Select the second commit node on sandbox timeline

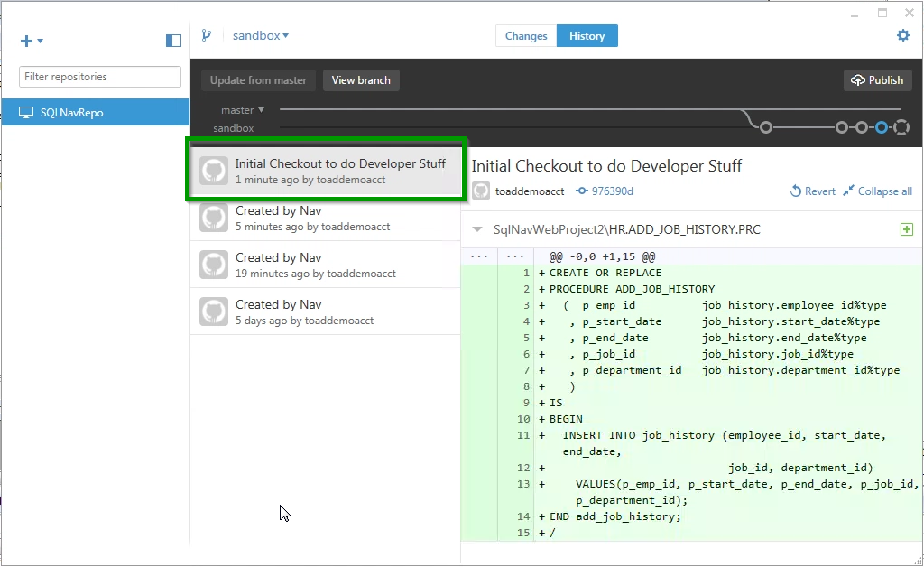(842, 127)
